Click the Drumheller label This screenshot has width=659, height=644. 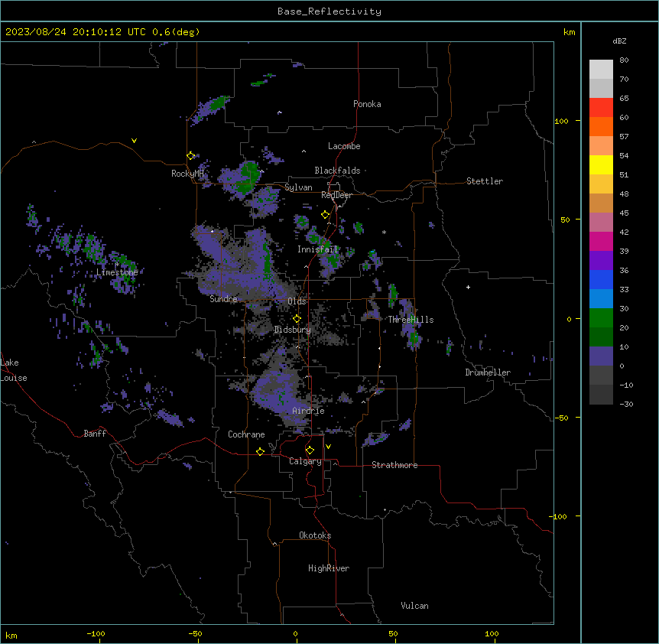488,372
